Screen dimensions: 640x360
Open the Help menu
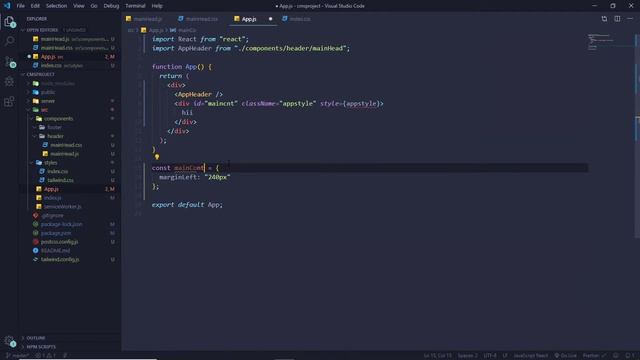pyautogui.click(x=157, y=6)
